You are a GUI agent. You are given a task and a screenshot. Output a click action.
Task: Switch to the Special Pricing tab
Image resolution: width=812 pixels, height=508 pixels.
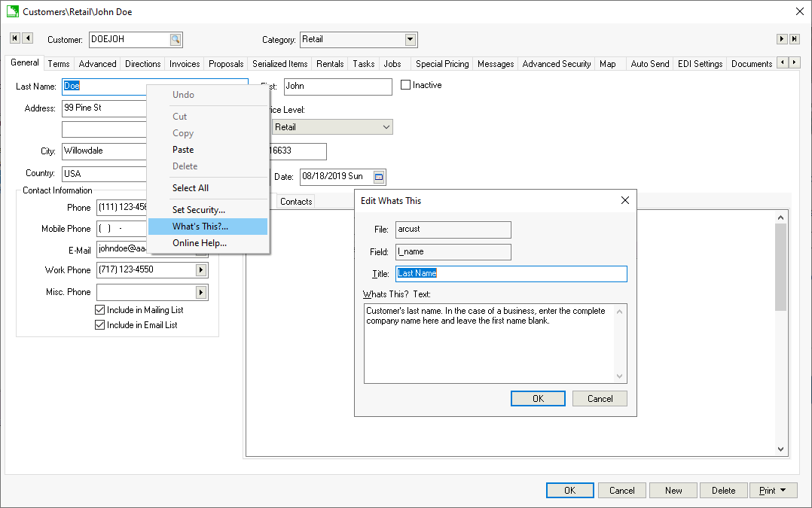(442, 64)
